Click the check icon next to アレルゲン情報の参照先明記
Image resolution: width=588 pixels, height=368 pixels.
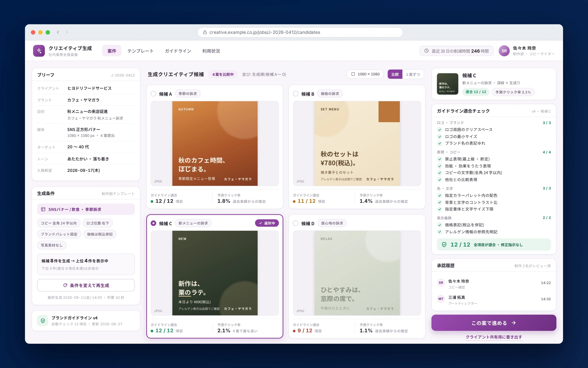[x=440, y=232]
